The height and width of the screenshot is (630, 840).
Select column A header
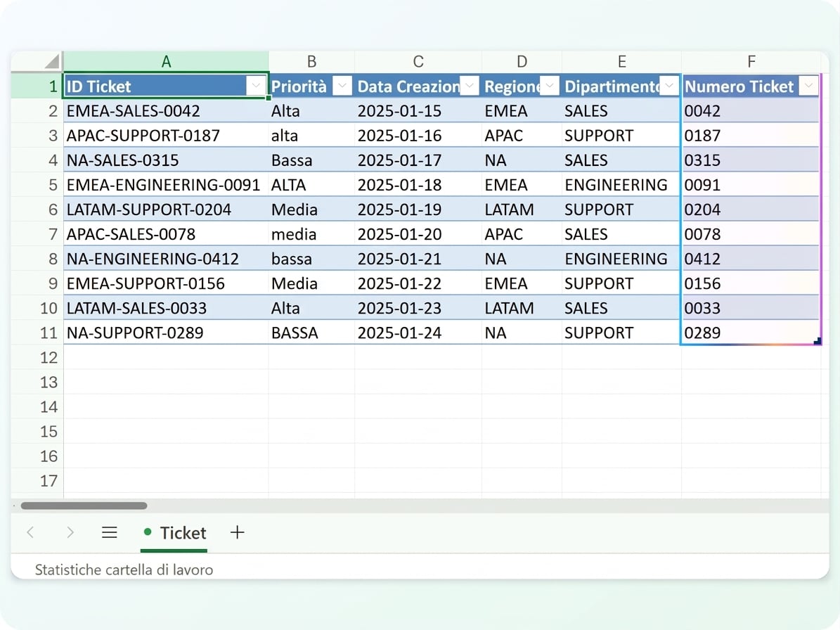[166, 62]
